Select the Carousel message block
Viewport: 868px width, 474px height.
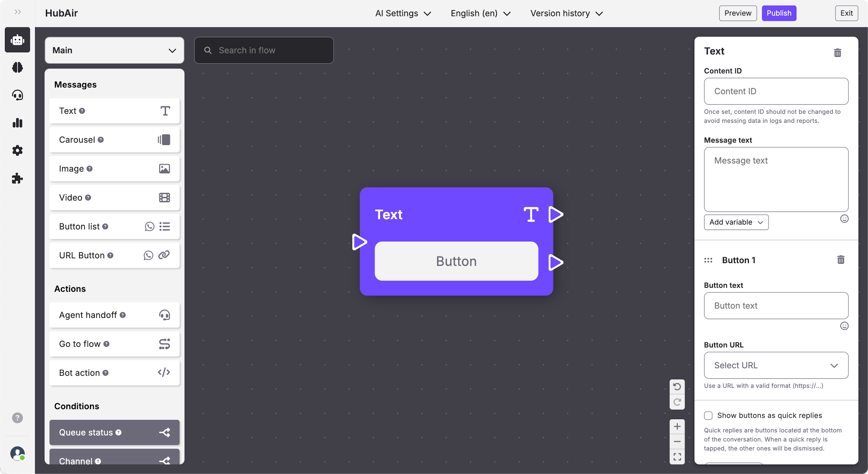coord(114,140)
